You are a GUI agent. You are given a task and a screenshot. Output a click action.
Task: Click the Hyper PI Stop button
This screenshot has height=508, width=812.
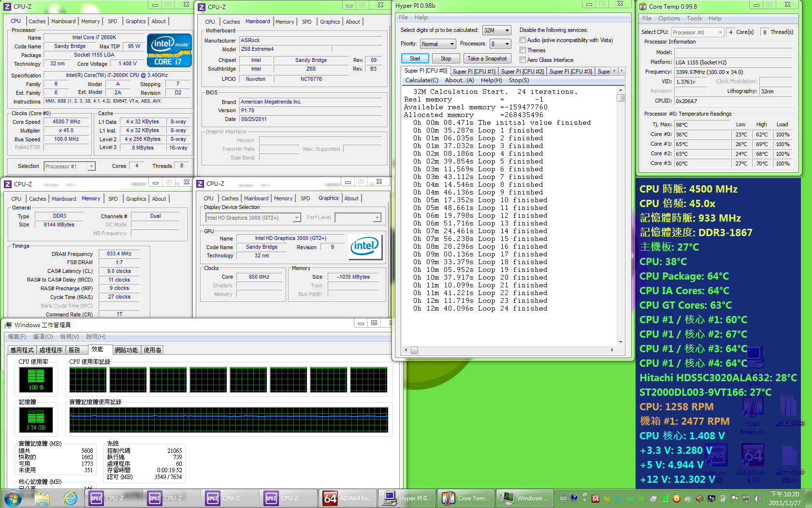pyautogui.click(x=446, y=59)
